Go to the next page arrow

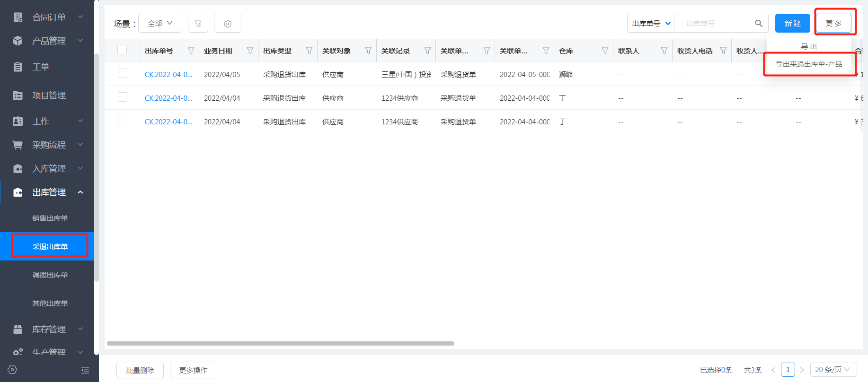(802, 370)
